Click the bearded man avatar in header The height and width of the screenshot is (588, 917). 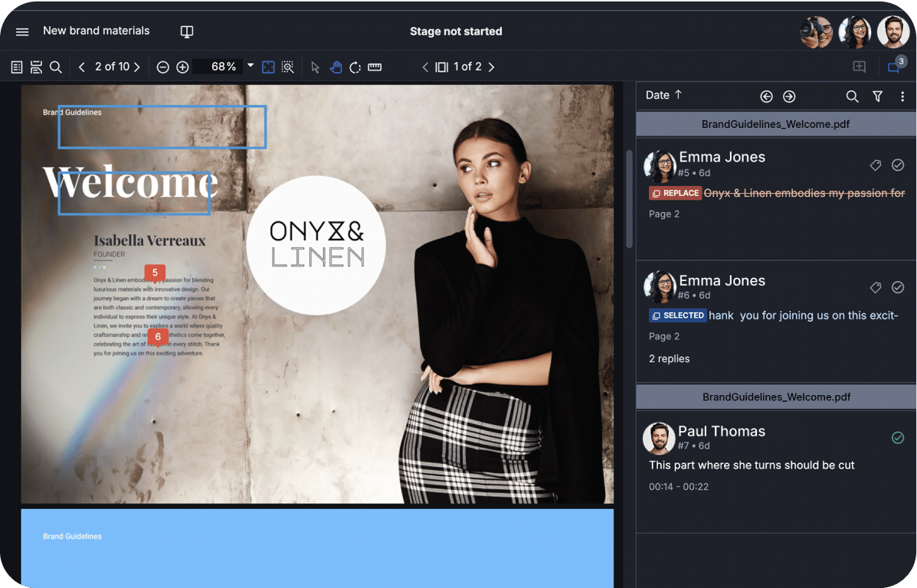tap(893, 31)
